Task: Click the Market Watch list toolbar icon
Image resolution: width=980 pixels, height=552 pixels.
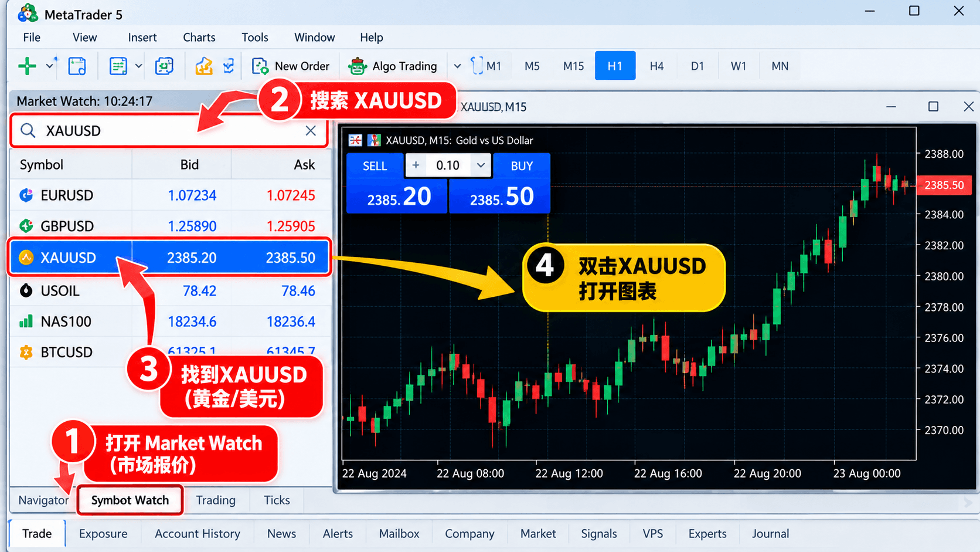Action: 118,66
